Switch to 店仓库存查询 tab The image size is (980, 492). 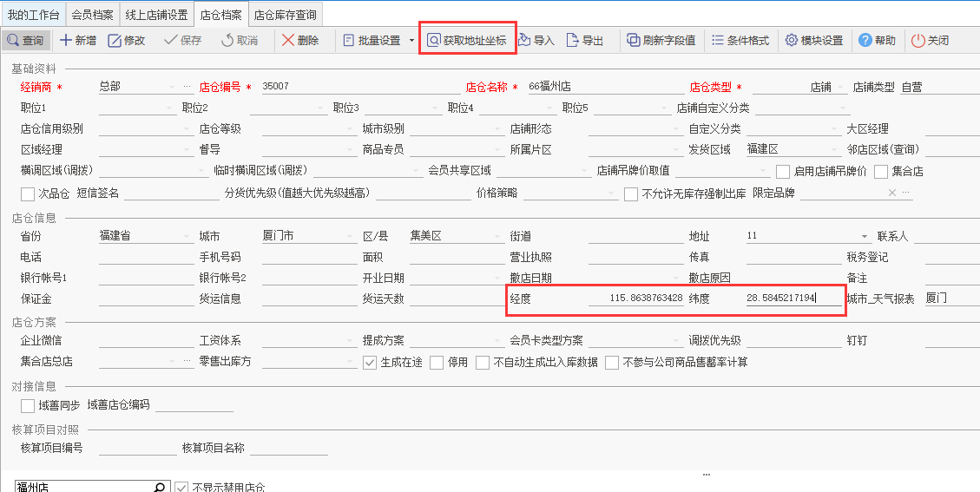tap(286, 15)
